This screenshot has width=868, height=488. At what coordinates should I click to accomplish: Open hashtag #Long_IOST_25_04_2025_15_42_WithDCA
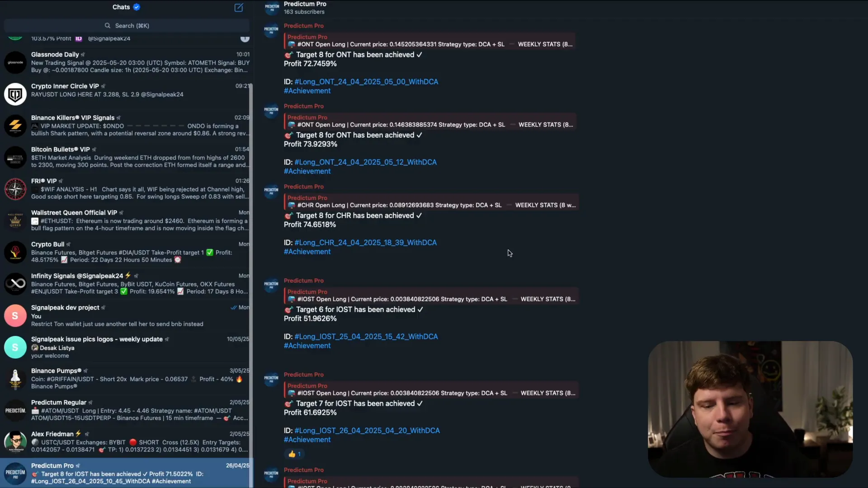(x=366, y=337)
